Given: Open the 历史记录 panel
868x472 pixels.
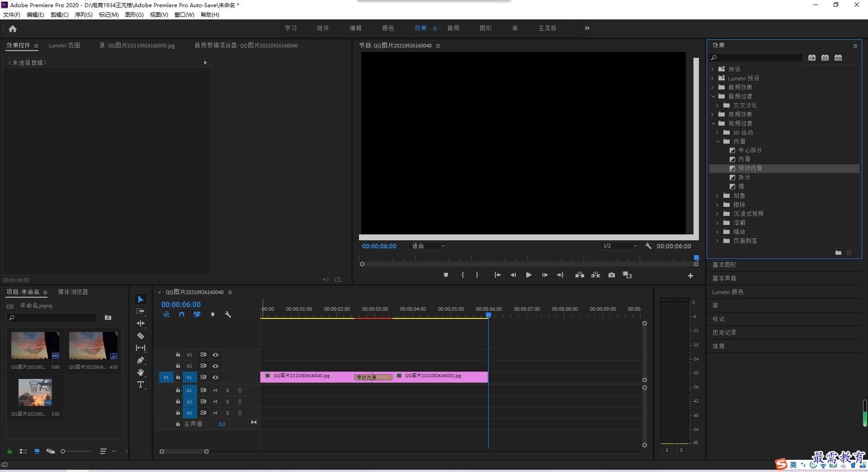Looking at the screenshot, I should [724, 332].
